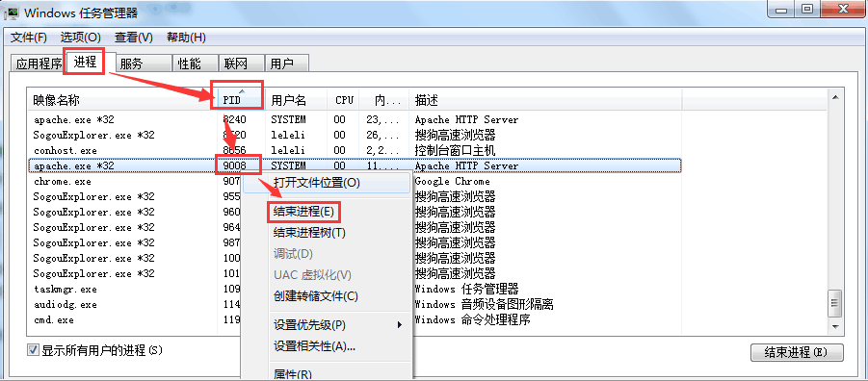The image size is (868, 381).
Task: Click the process list scrollbar thumb
Action: click(835, 303)
